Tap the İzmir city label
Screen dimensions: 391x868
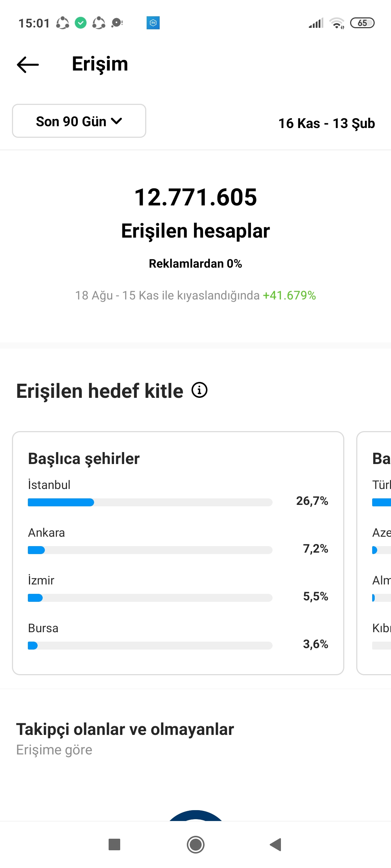pyautogui.click(x=41, y=580)
